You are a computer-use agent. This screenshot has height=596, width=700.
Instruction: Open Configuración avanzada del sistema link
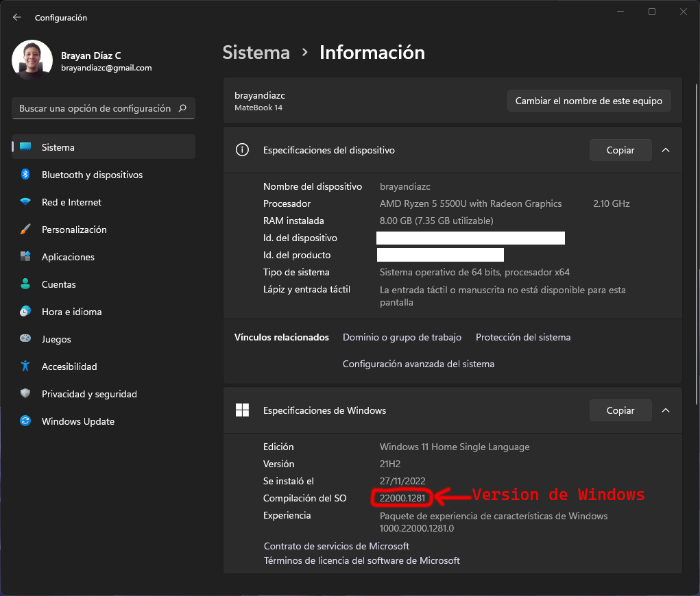point(418,364)
